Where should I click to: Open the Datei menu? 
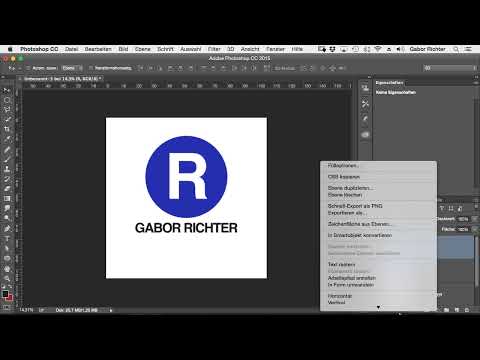71,49
